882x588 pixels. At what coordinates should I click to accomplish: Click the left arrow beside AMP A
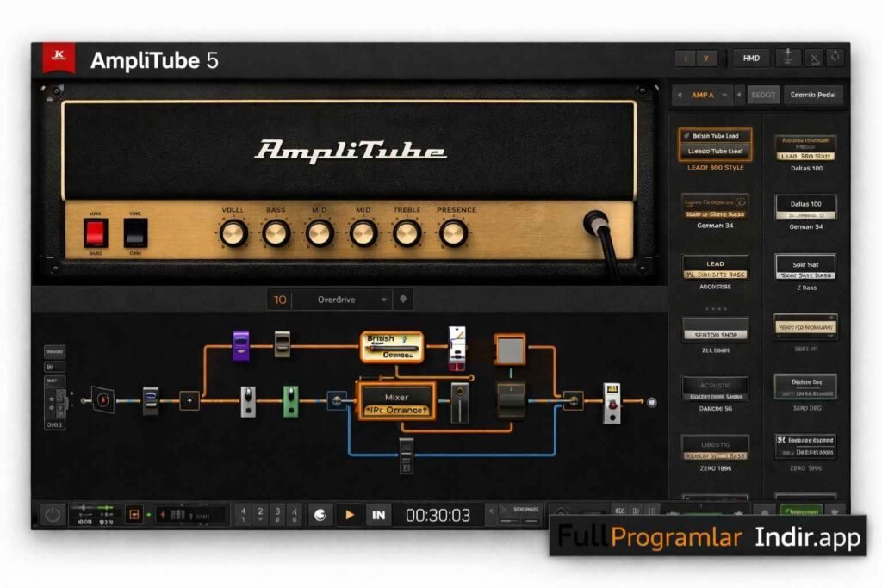pos(680,95)
